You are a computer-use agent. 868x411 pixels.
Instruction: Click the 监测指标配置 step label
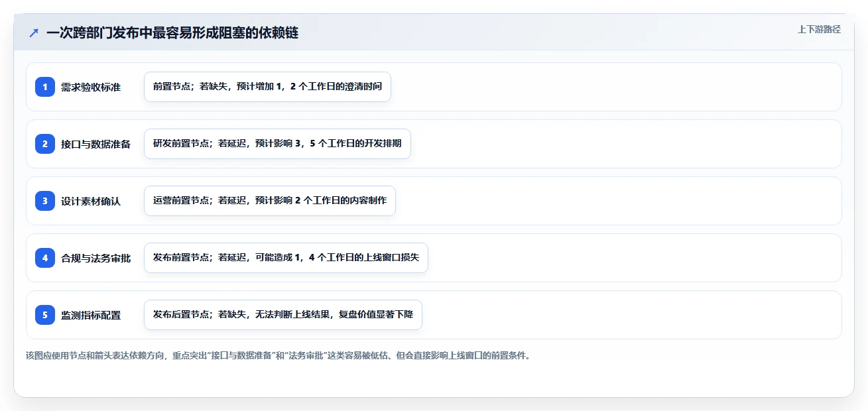pyautogui.click(x=91, y=315)
